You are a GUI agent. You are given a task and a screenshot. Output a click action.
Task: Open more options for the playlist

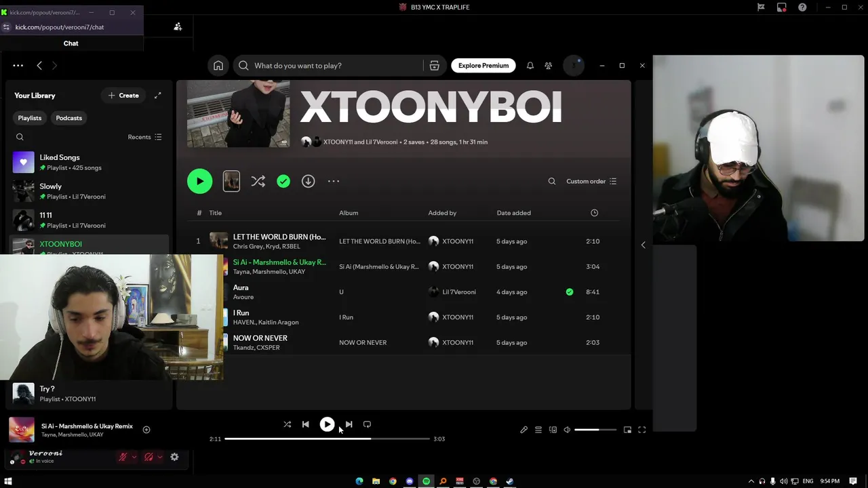click(x=334, y=181)
